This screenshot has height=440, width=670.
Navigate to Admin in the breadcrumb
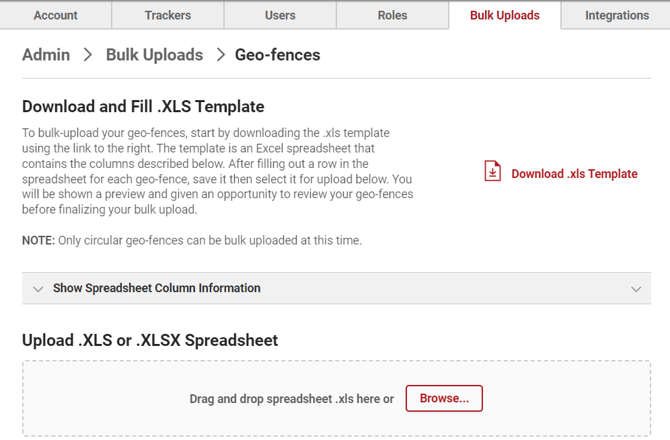[46, 55]
